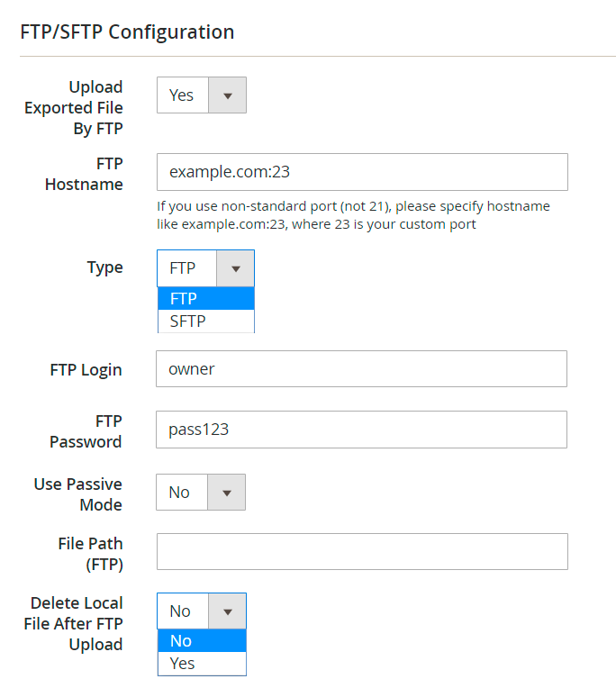The image size is (616, 697).
Task: Click the empty File Path (FTP) field
Action: click(362, 551)
